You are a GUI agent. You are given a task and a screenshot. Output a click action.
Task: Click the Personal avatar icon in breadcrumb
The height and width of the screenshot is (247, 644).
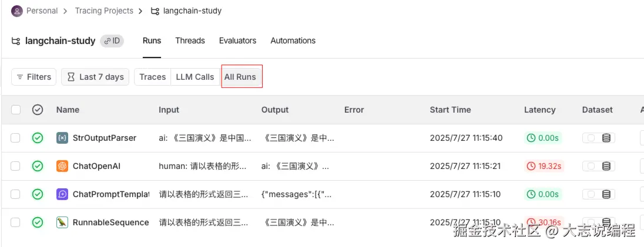tap(17, 11)
